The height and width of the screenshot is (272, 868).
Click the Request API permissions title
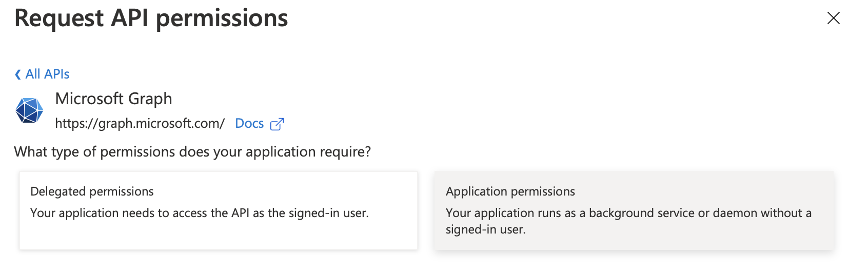(x=151, y=18)
